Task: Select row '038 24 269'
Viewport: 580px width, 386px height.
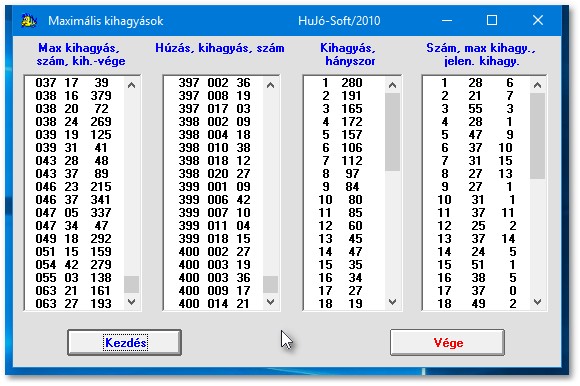Action: coord(74,121)
